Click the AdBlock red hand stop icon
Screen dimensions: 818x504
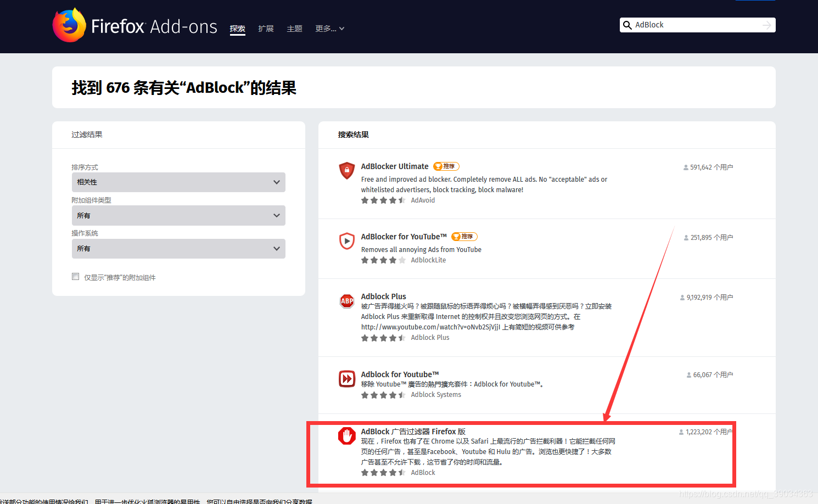347,436
